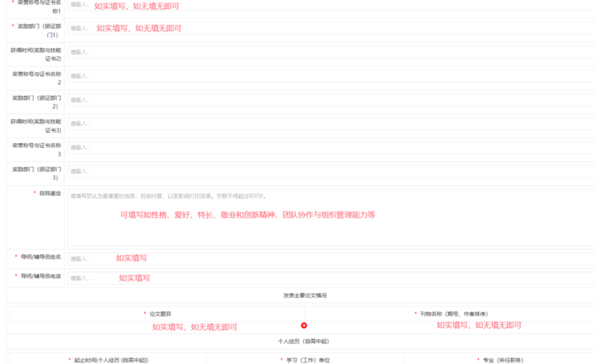The width and height of the screenshot is (595, 364).
Task: Click the 奖励部门(颁证部门1) input box
Action: pyautogui.click(x=331, y=28)
